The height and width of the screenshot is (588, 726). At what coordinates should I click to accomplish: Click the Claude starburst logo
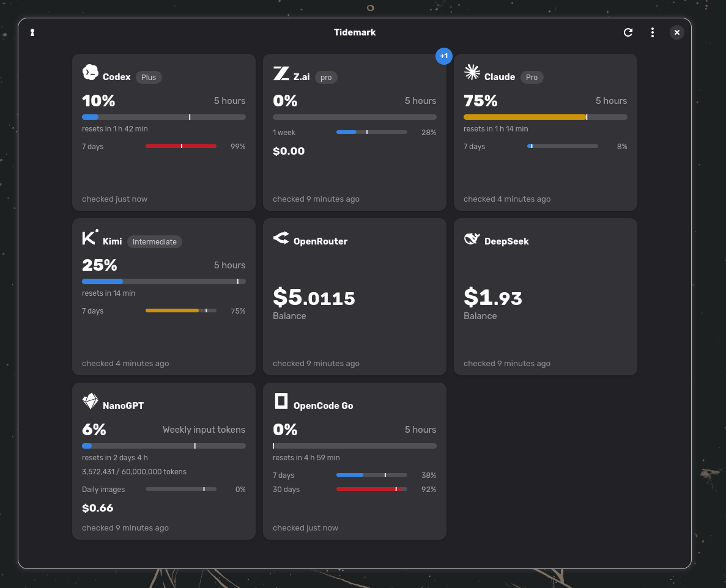472,72
